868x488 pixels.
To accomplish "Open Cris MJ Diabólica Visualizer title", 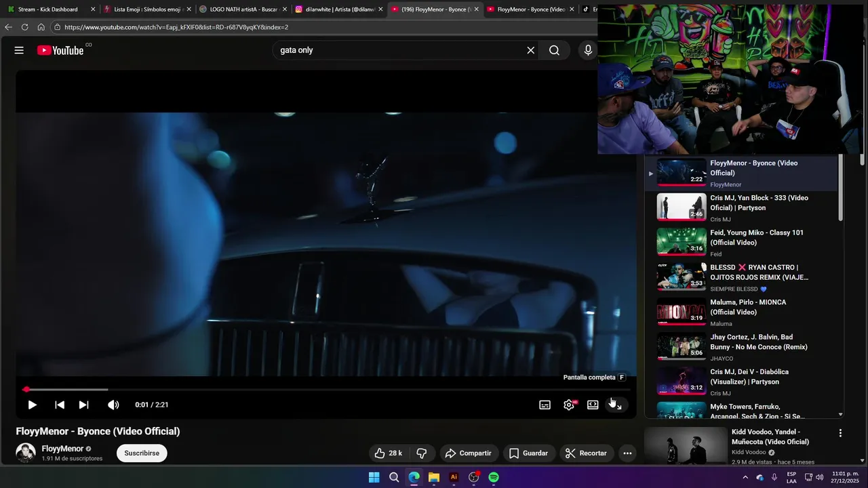I will (x=749, y=376).
